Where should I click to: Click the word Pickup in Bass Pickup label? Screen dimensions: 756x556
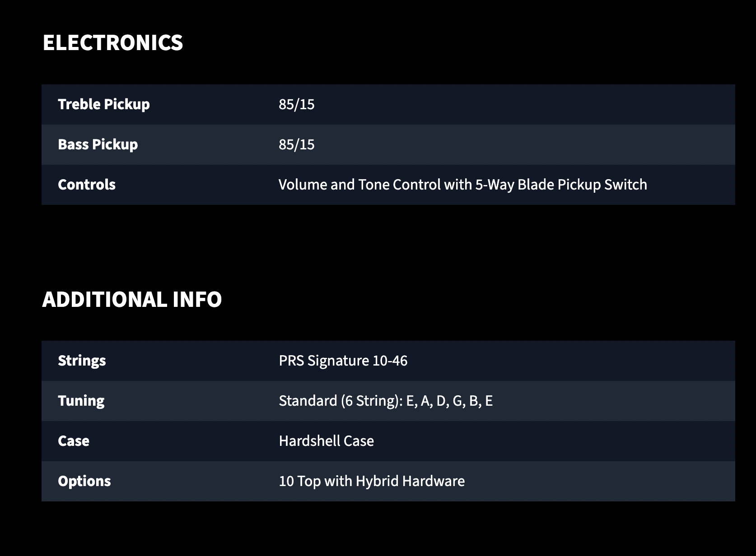tap(115, 144)
